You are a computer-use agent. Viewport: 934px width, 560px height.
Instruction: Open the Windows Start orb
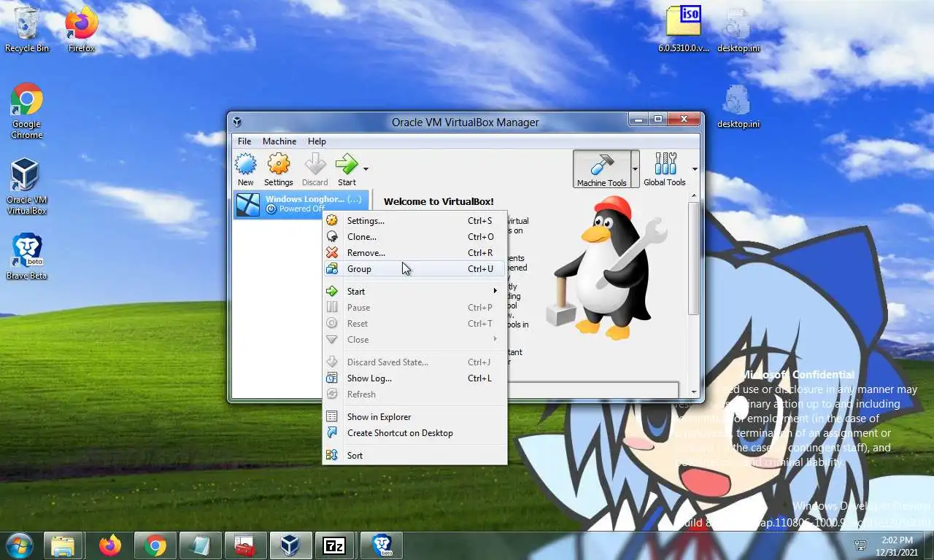19,545
